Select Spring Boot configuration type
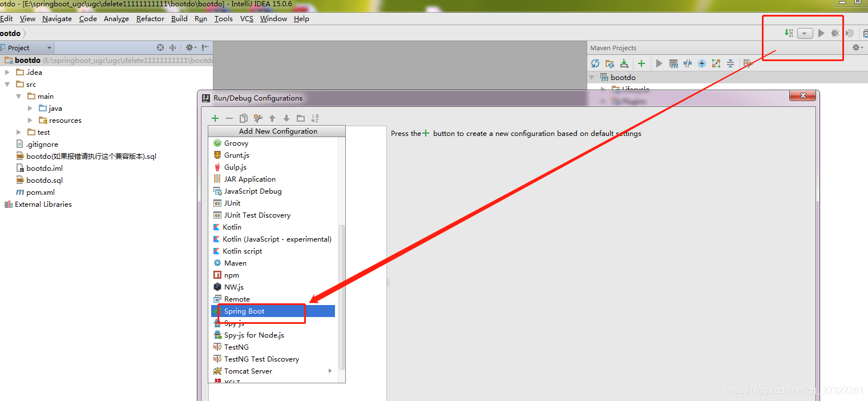Screen dimensions: 868x401 pos(273,311)
